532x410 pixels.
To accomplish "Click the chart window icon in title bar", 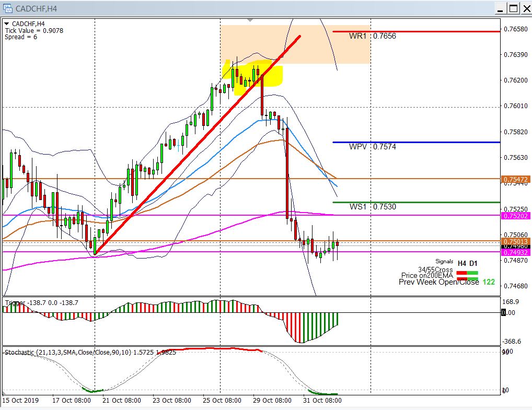I will 8,8.
